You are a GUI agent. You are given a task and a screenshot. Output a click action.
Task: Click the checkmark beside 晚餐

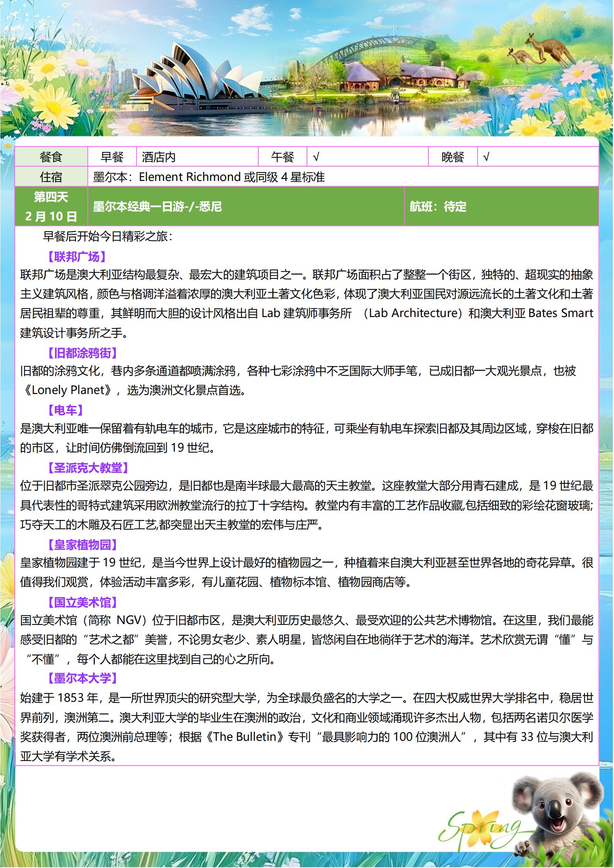coord(486,157)
